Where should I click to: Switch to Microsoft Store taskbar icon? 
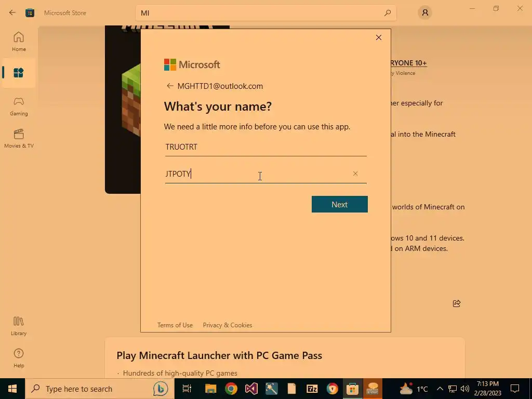(x=353, y=389)
